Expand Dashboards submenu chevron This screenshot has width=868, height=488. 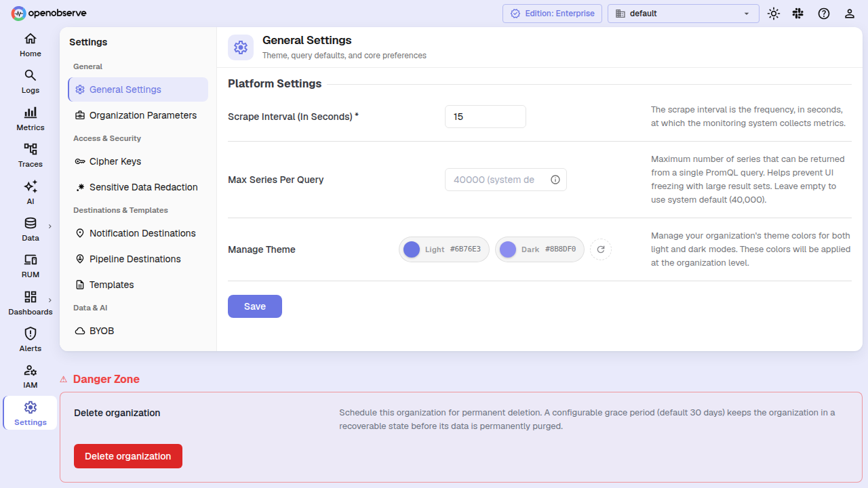click(50, 300)
